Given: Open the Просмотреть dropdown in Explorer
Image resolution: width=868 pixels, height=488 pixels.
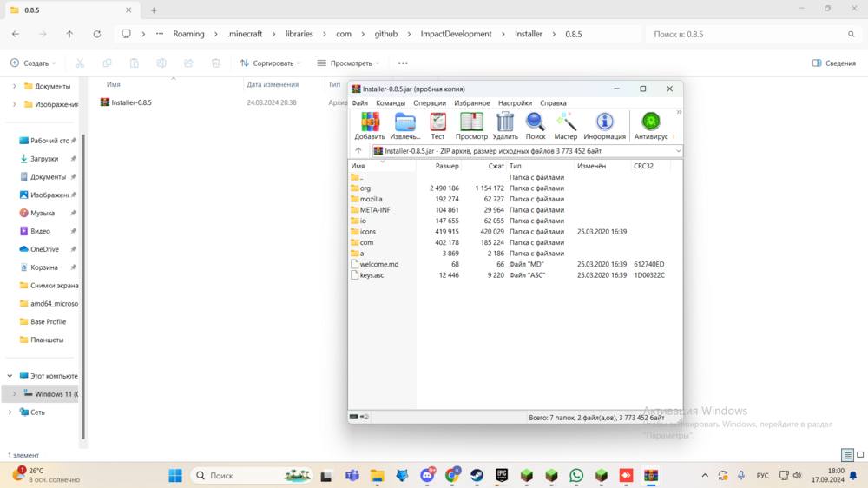Looking at the screenshot, I should pos(348,63).
